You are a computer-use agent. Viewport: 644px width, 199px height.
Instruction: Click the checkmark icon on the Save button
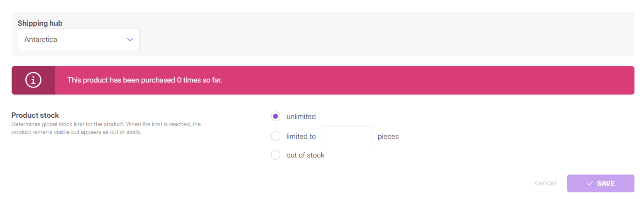click(589, 183)
